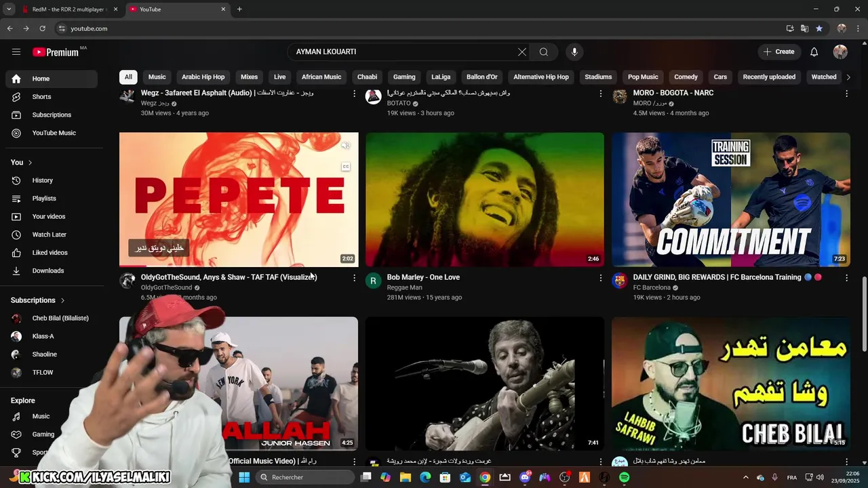The image size is (868, 488).
Task: Open Your videos in sidebar
Action: click(52, 216)
